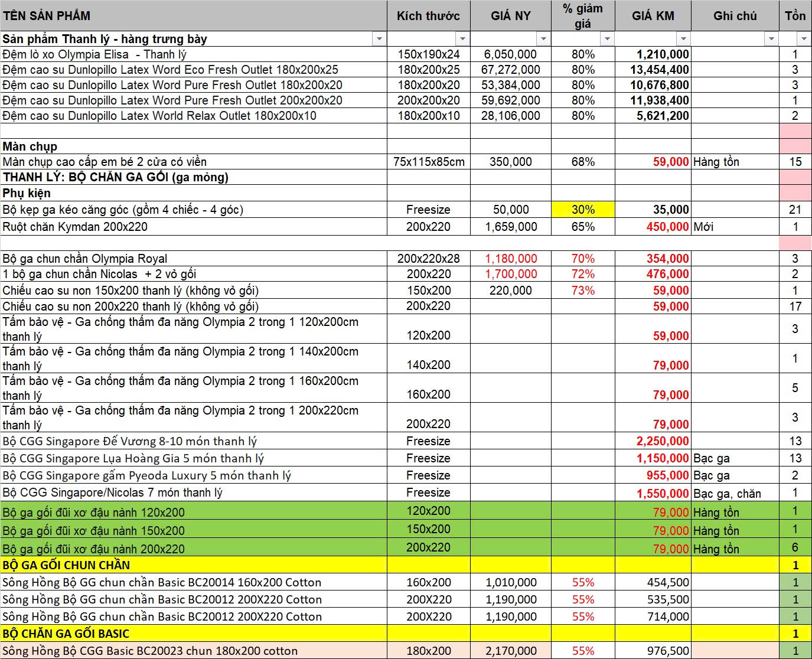This screenshot has width=812, height=659.
Task: Click the 75x115x85cm size cell
Action: coord(428,162)
